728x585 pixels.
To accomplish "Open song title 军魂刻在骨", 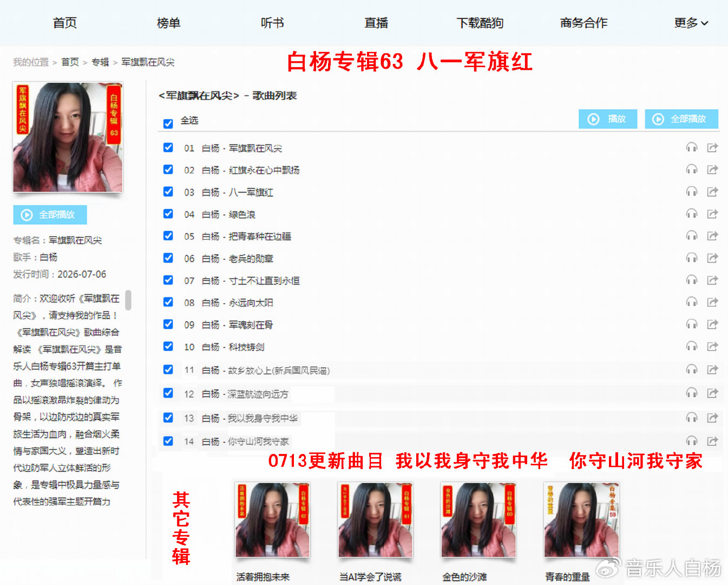I will click(x=251, y=324).
